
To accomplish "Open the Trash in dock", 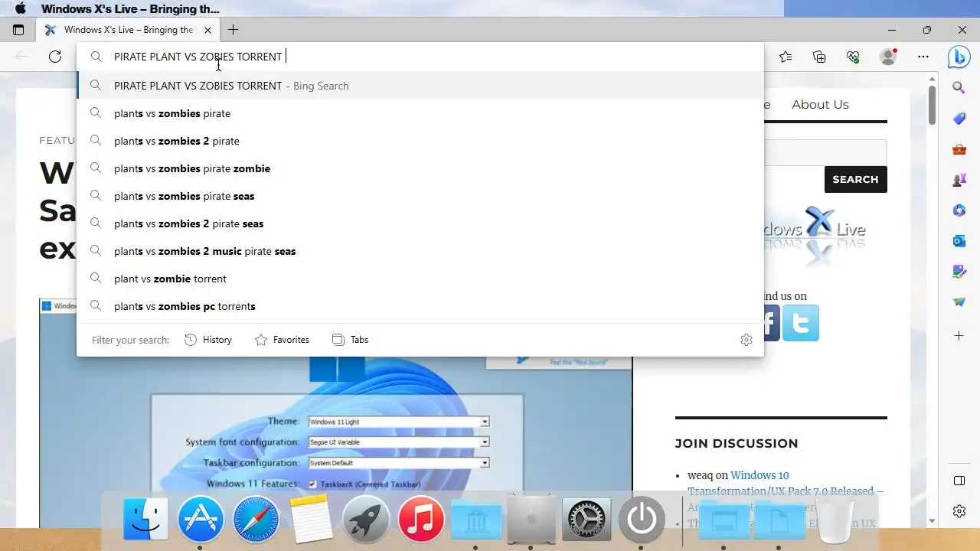I will pyautogui.click(x=836, y=520).
